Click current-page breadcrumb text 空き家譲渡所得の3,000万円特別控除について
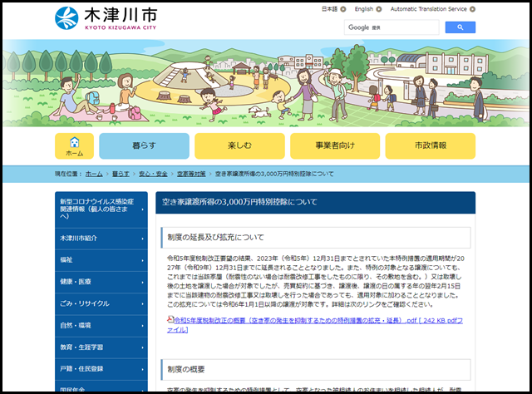This screenshot has width=532, height=394. tap(274, 174)
